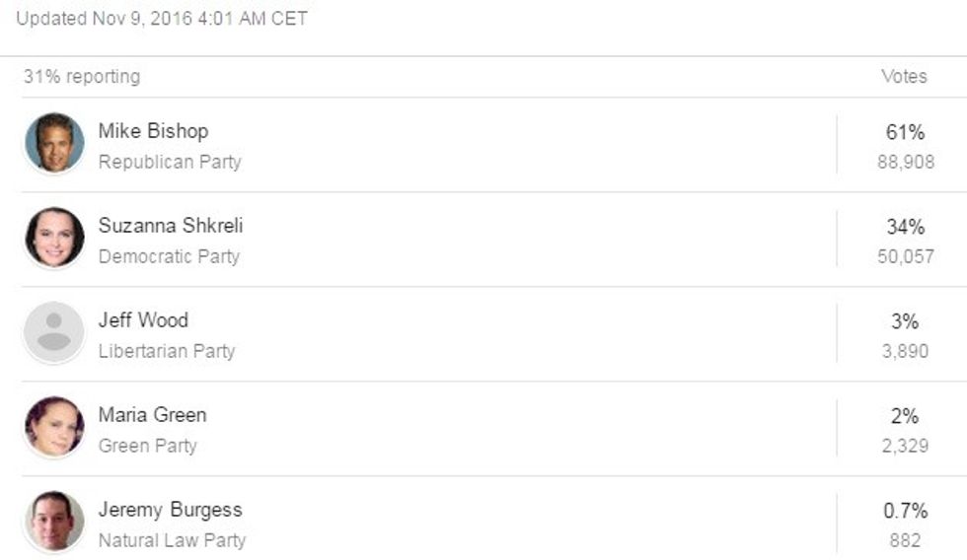The height and width of the screenshot is (560, 967).
Task: Click the Votes column header
Action: click(904, 76)
